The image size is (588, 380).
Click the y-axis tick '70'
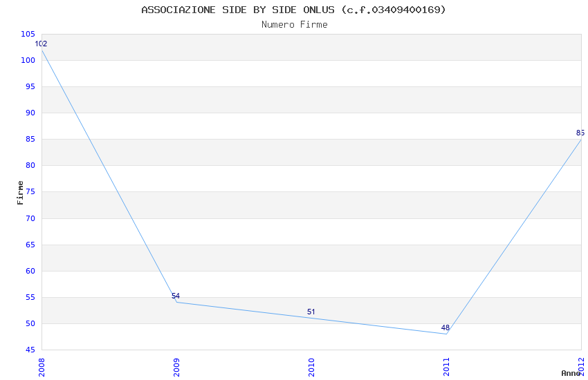(x=30, y=218)
